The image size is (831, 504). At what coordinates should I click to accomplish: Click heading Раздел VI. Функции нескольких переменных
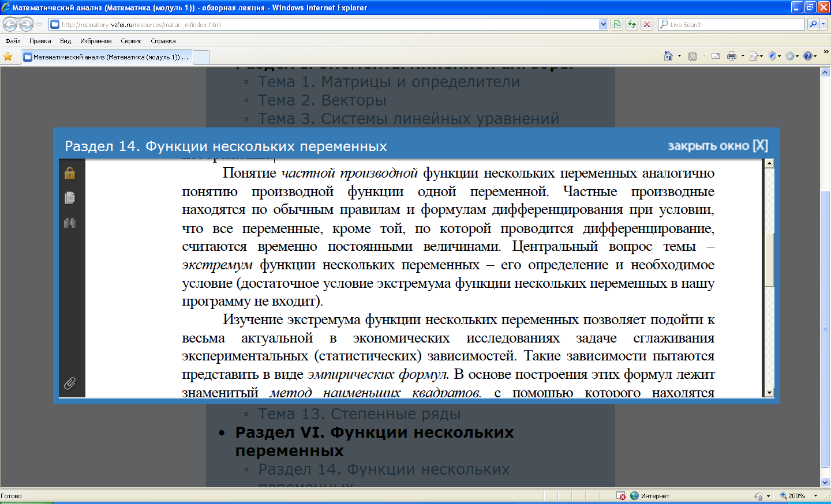click(x=374, y=441)
